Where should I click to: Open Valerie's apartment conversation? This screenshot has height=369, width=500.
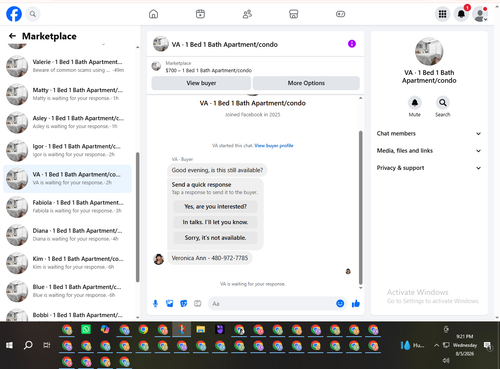point(67,66)
